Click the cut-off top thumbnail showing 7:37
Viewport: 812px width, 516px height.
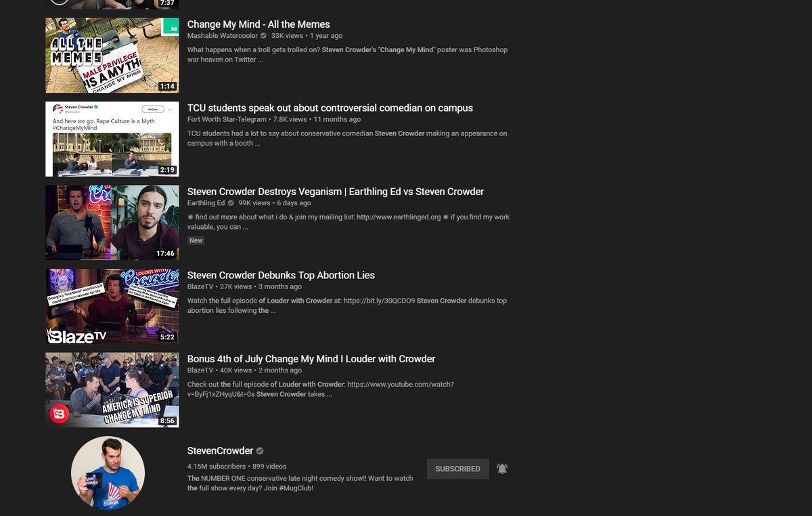click(x=112, y=4)
